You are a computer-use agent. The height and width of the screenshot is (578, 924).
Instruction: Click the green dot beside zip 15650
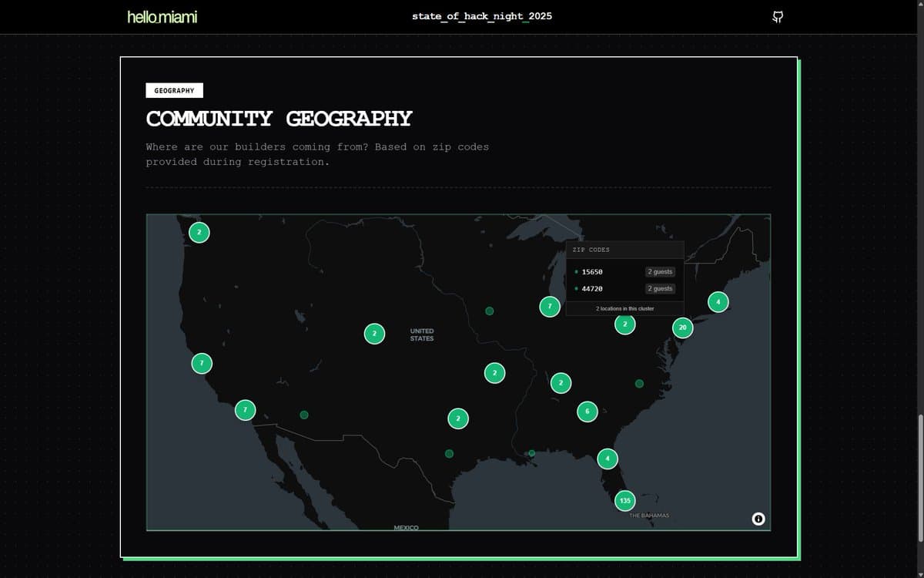576,271
